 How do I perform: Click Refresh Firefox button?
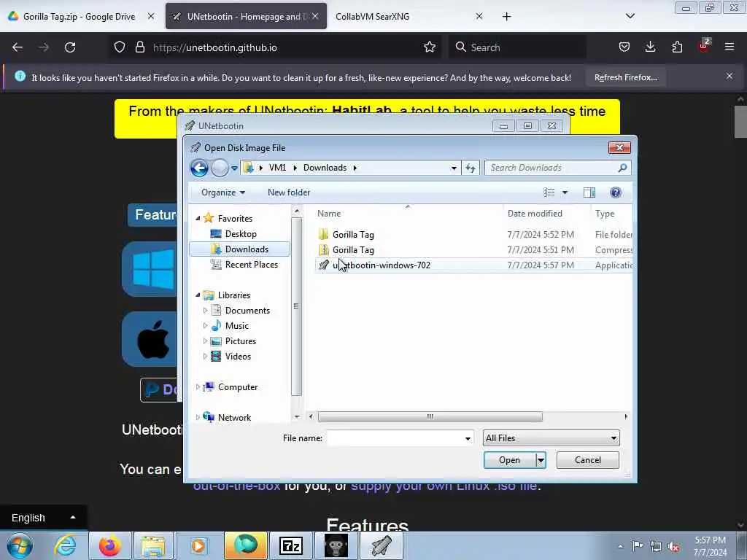click(625, 77)
